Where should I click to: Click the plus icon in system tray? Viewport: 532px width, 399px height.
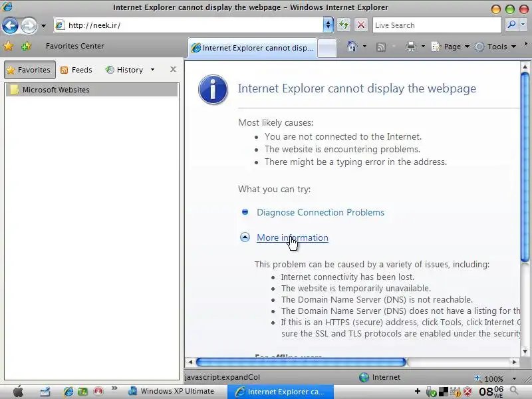coord(418,392)
